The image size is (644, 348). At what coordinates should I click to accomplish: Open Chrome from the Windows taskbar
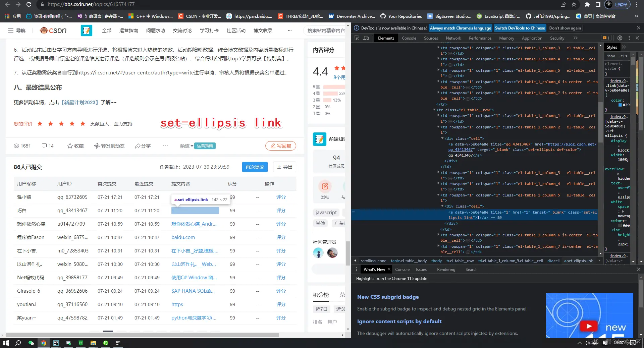pyautogui.click(x=44, y=343)
